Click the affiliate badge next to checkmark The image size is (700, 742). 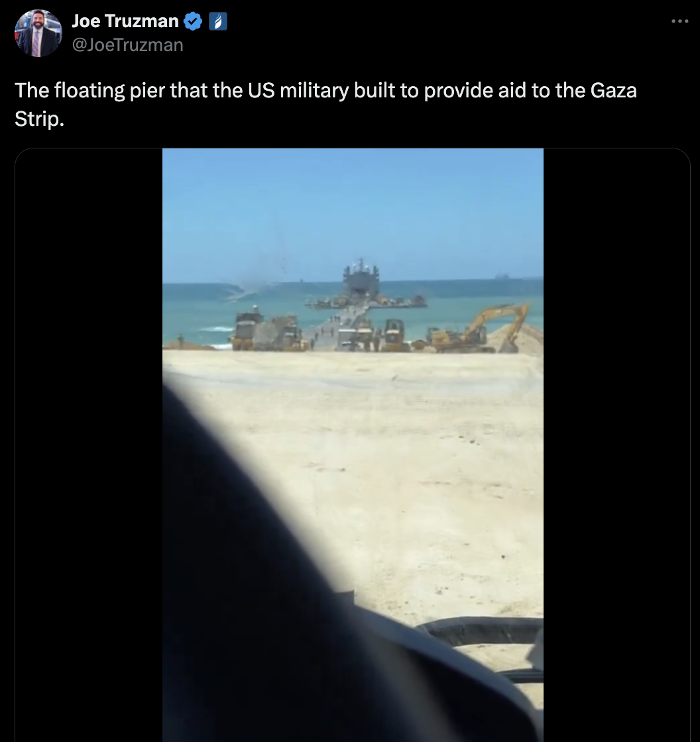[218, 21]
